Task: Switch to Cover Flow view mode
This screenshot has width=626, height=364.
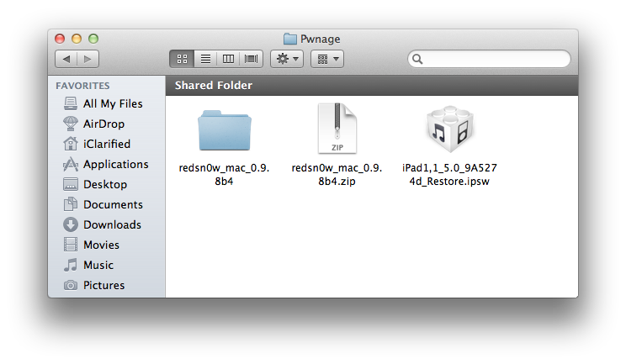Action: coord(252,59)
